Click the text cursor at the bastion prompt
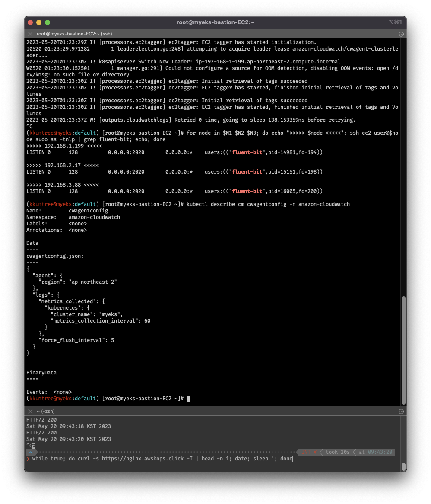The height and width of the screenshot is (504, 431). [x=188, y=399]
